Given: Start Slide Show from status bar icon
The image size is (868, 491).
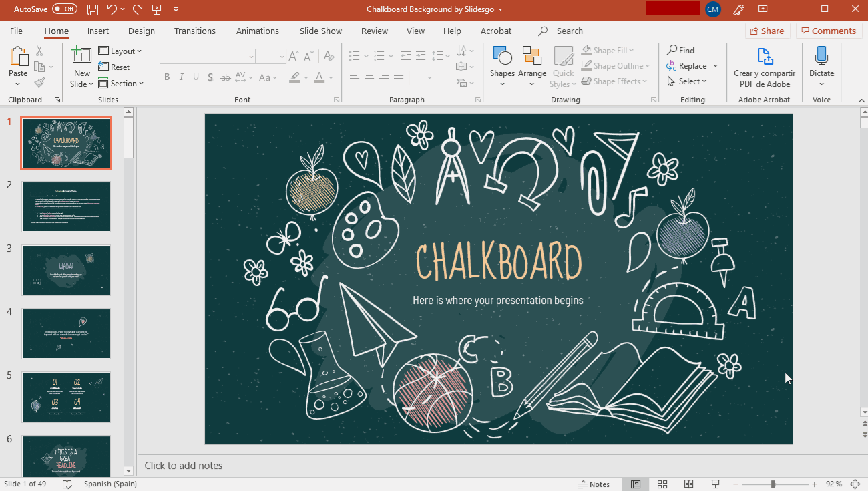Looking at the screenshot, I should (x=715, y=484).
